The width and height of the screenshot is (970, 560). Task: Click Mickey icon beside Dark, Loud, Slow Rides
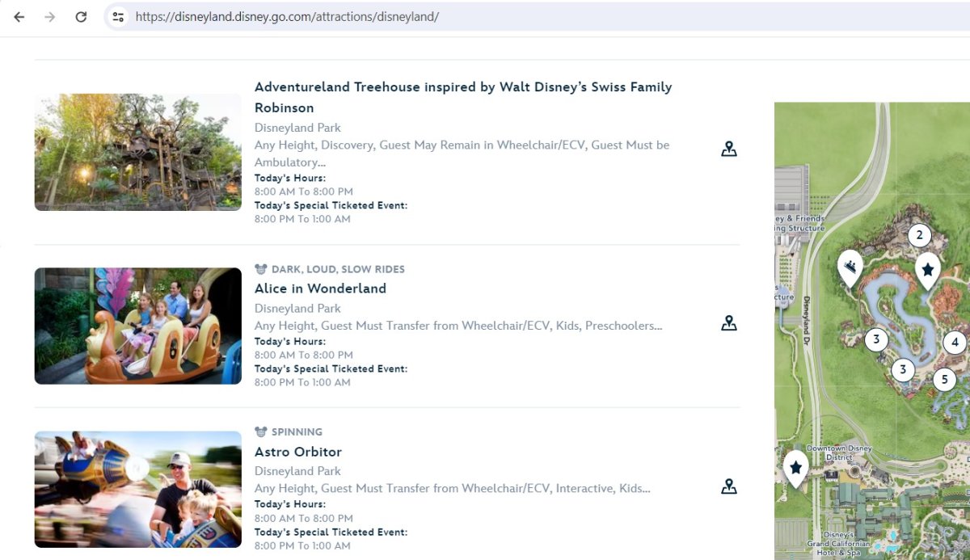click(x=260, y=269)
